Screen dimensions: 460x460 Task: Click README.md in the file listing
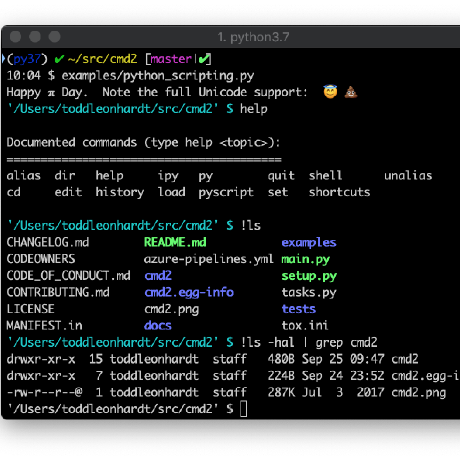click(175, 242)
